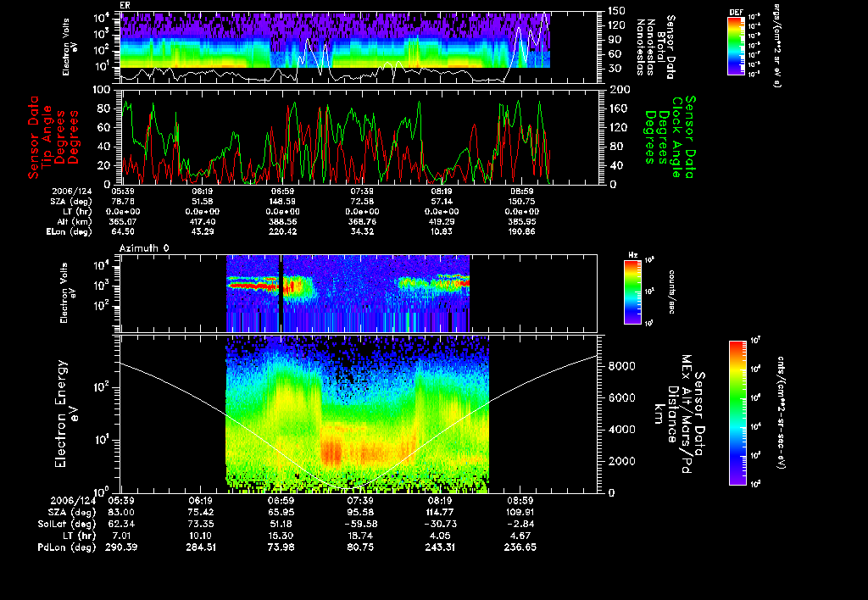Select local time value 10.10
Image resolution: width=868 pixels, height=600 pixels.
tap(201, 536)
